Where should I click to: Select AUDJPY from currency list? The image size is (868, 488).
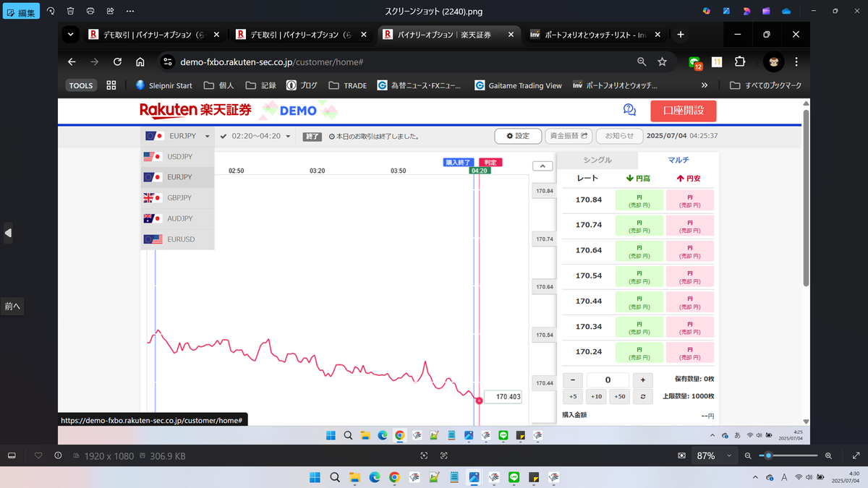coord(178,218)
